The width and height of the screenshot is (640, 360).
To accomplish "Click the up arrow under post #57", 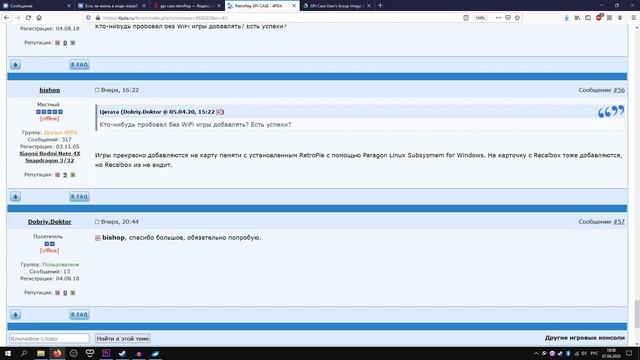I will point(16,314).
